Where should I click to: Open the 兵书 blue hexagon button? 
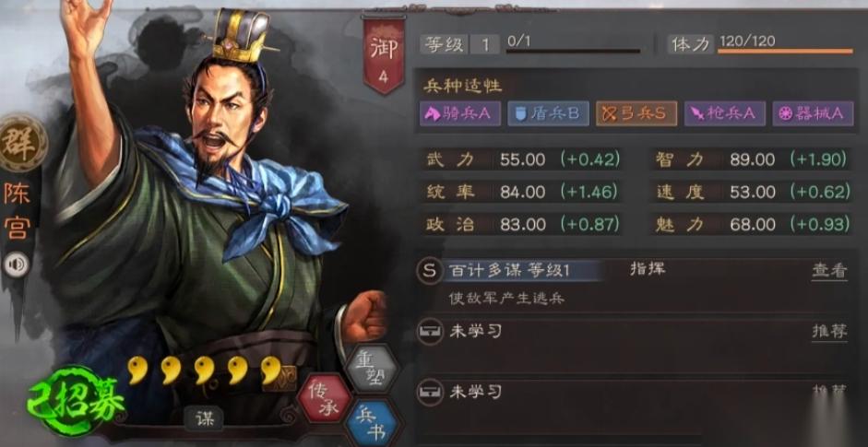pos(371,424)
